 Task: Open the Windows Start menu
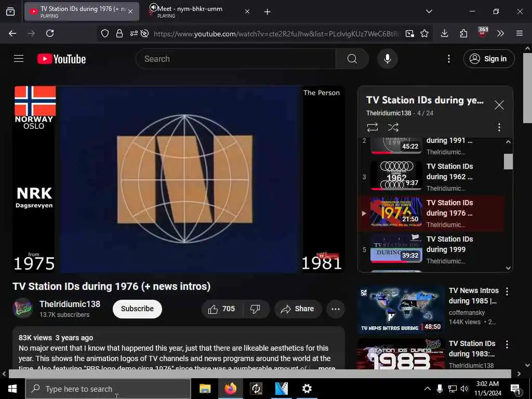(12, 389)
